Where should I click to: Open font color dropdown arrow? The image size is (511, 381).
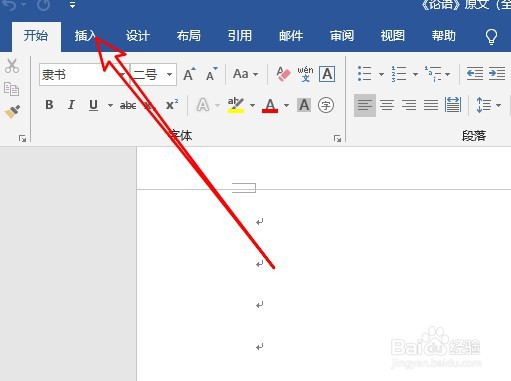pyautogui.click(x=286, y=106)
